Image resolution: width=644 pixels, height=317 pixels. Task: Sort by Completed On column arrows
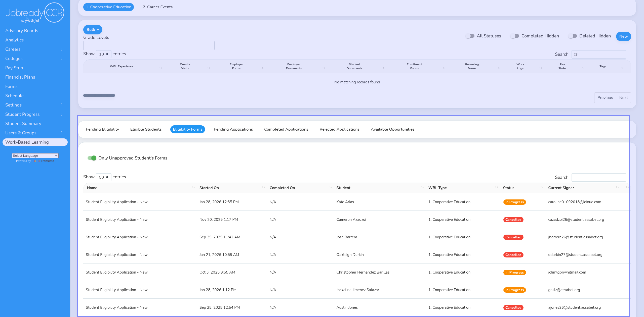(x=330, y=187)
